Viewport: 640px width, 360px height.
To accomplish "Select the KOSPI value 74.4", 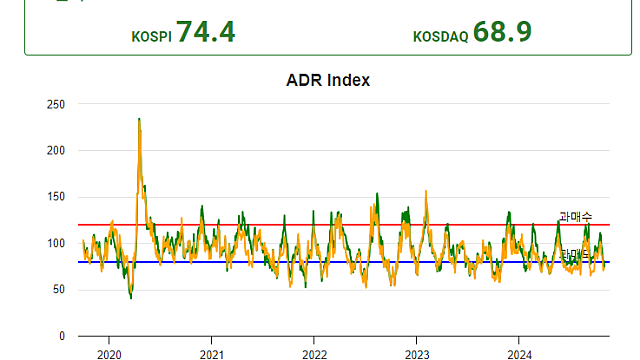I will click(x=206, y=32).
